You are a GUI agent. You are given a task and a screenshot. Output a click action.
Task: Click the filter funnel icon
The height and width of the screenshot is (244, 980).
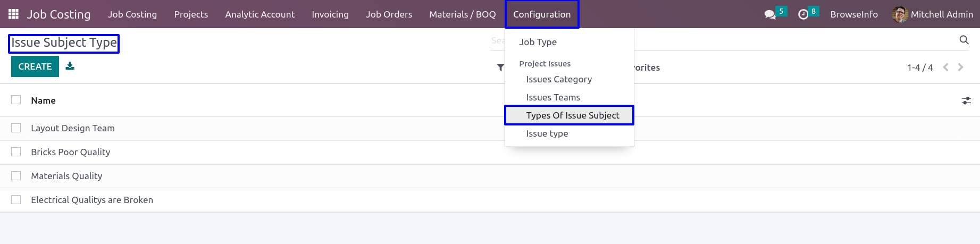[x=500, y=68]
